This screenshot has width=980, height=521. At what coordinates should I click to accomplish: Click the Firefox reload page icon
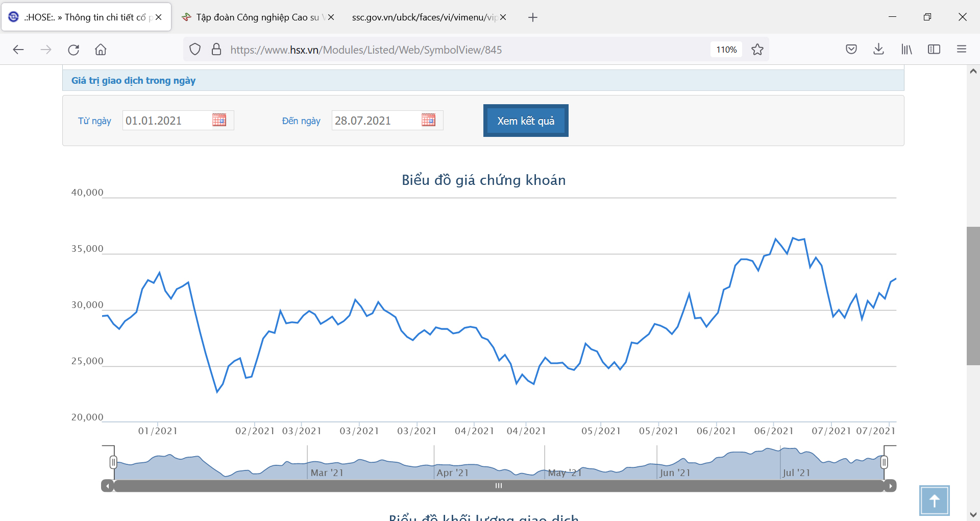point(73,50)
